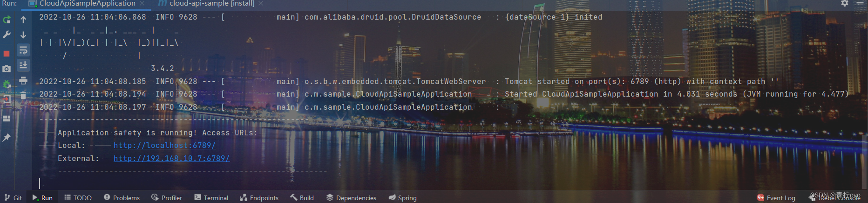Image resolution: width=868 pixels, height=203 pixels.
Task: Jump up the stack trace arrow
Action: click(x=23, y=20)
